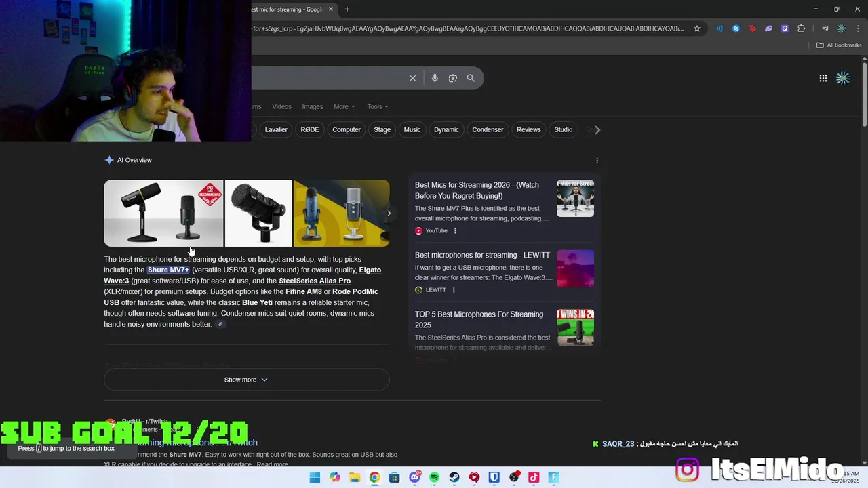
Task: Click the 'AI Overview' heading
Action: 134,160
